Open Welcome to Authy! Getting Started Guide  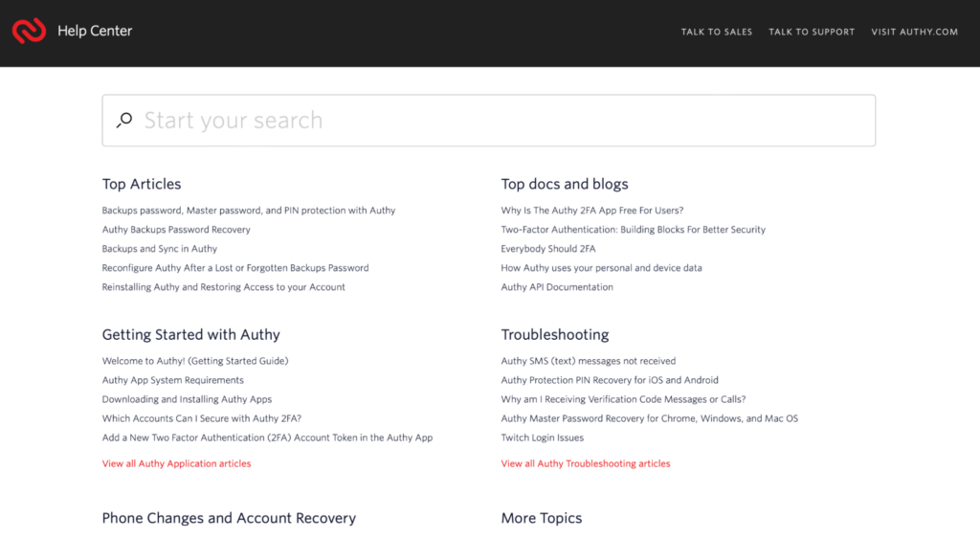tap(195, 361)
